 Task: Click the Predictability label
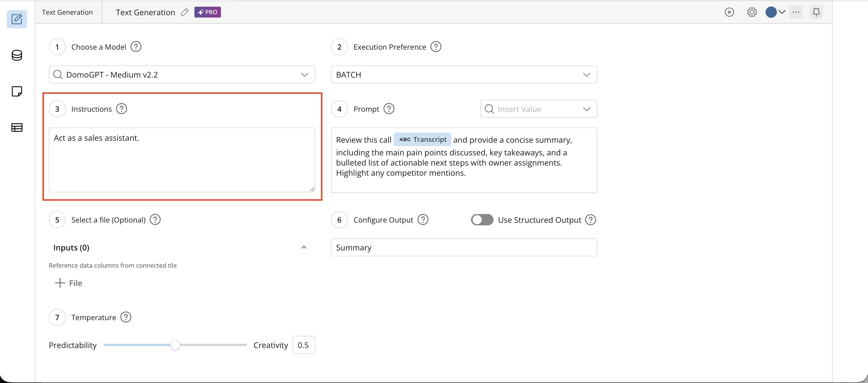pos(73,345)
